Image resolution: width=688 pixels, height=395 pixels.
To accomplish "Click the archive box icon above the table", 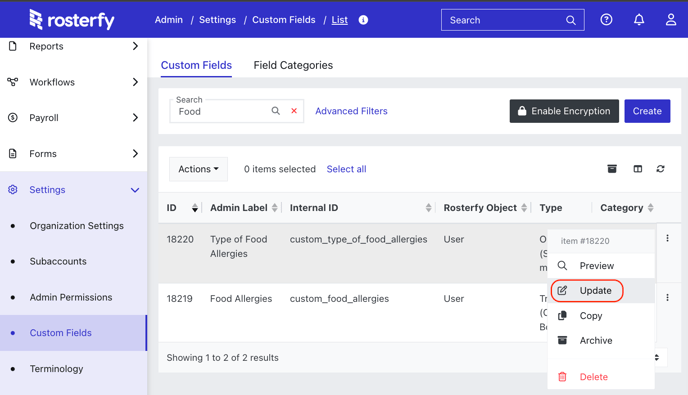I will pos(612,169).
